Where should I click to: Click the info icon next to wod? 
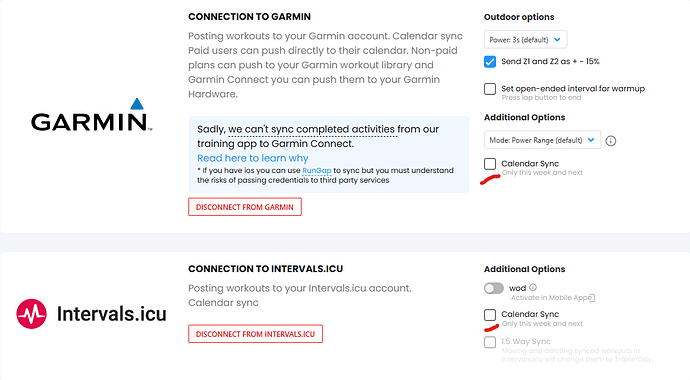point(533,287)
